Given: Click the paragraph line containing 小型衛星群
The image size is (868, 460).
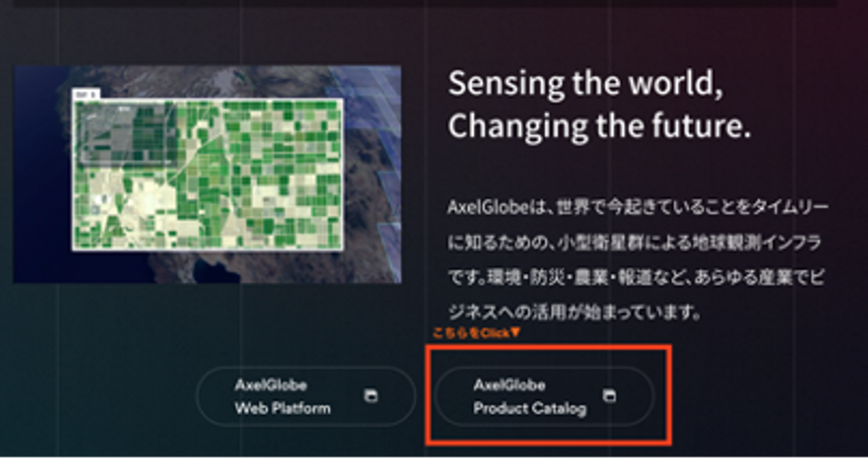Looking at the screenshot, I should click(635, 242).
